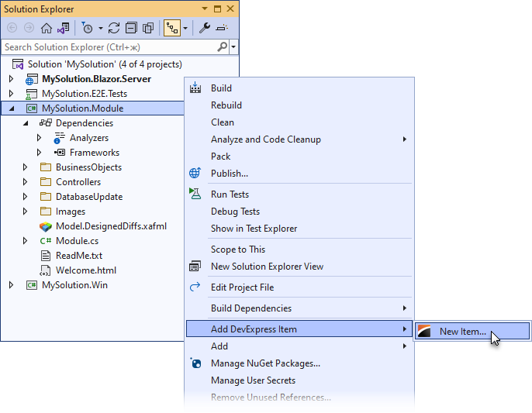532x413 pixels.
Task: Expand the MySolution.Blazor.Server project
Action: click(x=11, y=79)
